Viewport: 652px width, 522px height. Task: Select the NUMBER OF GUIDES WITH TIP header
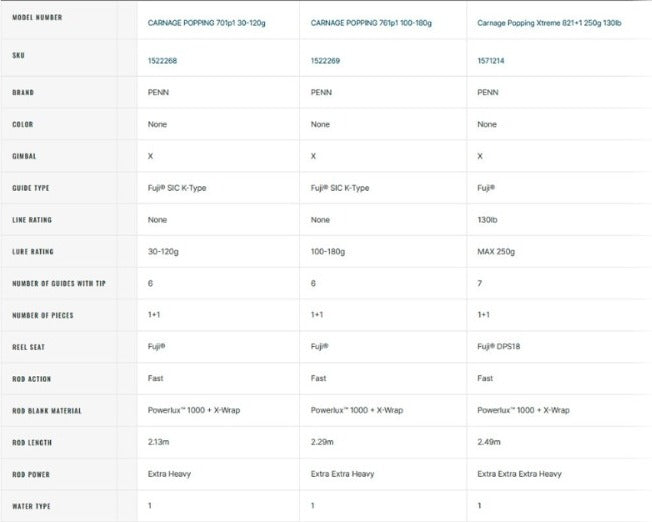[x=59, y=284]
